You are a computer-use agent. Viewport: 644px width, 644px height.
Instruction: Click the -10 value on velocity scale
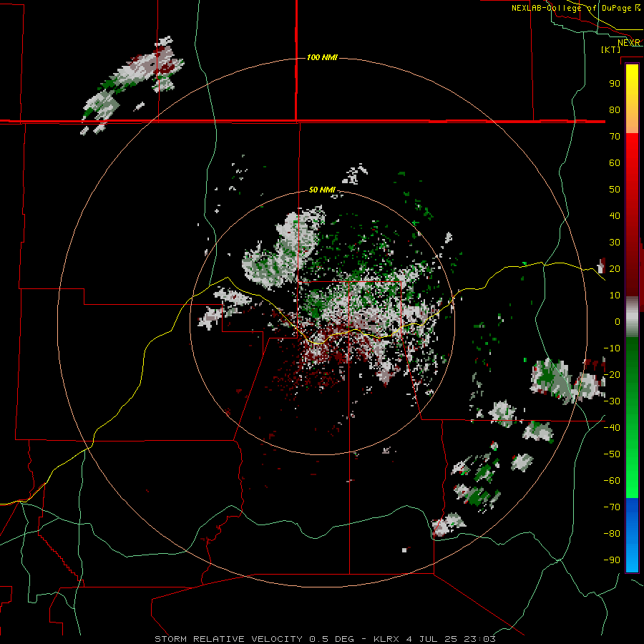point(612,348)
